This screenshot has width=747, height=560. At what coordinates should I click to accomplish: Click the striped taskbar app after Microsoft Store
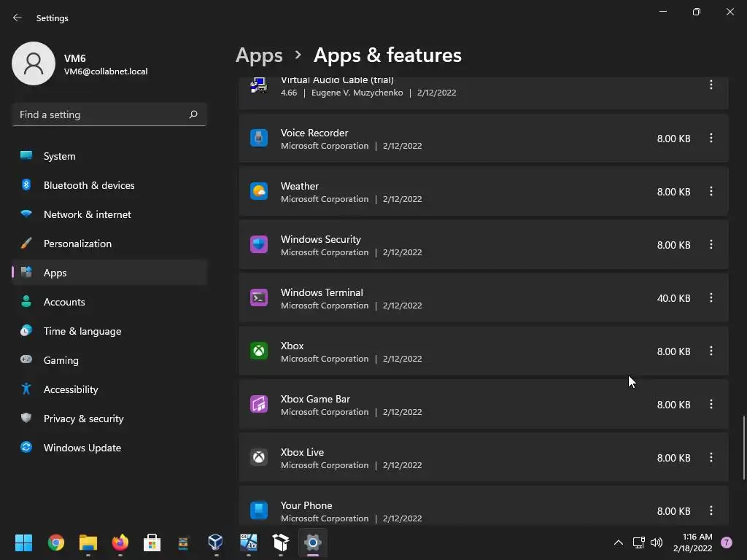(x=183, y=542)
